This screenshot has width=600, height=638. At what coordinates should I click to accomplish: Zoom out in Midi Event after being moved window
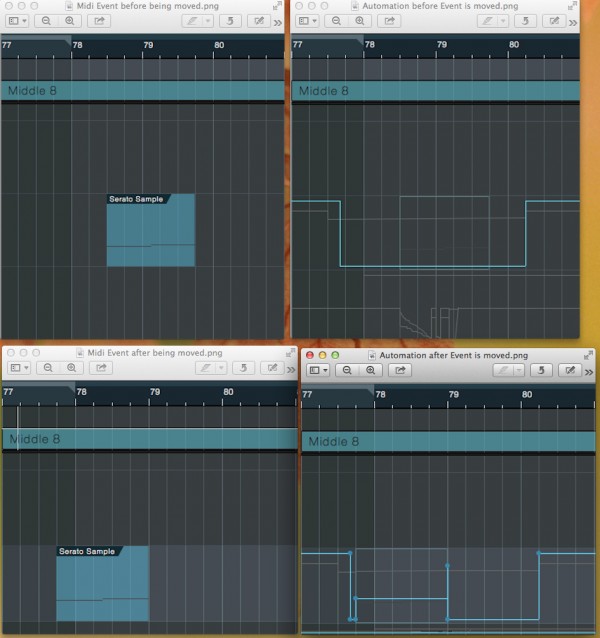click(x=48, y=368)
